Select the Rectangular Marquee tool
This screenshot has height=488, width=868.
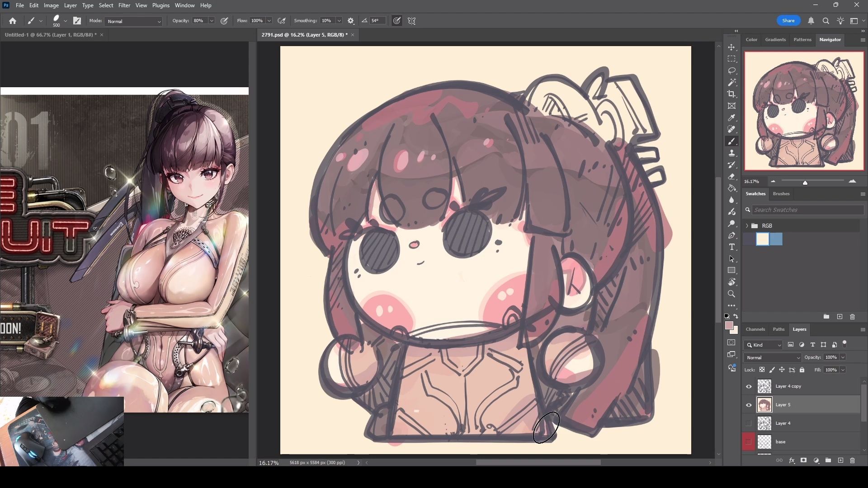[731, 59]
